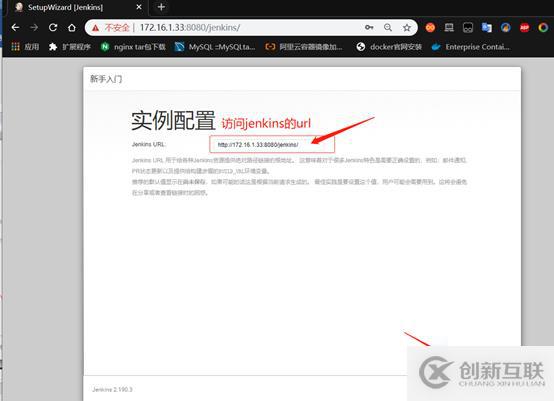This screenshot has height=401, width=554.
Task: Open the 阿里云容器镜像 bookmark
Action: tap(304, 47)
